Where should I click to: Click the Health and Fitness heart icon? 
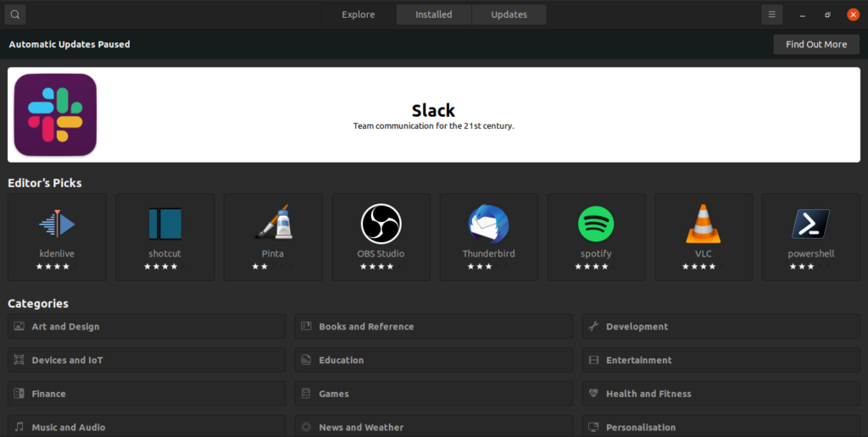(x=593, y=394)
